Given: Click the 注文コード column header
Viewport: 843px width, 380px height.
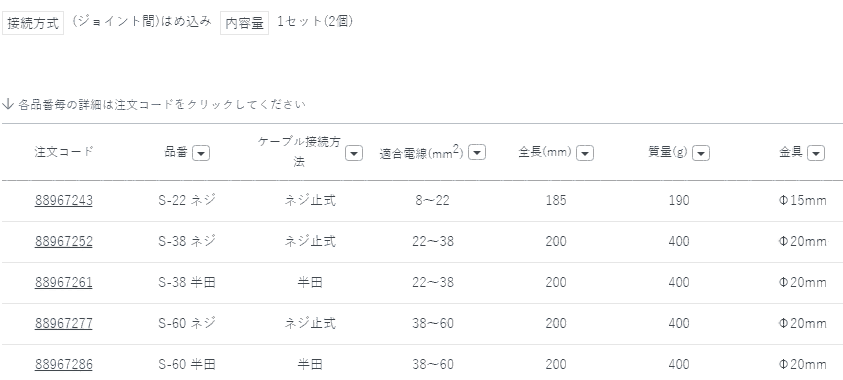Looking at the screenshot, I should pos(64,152).
